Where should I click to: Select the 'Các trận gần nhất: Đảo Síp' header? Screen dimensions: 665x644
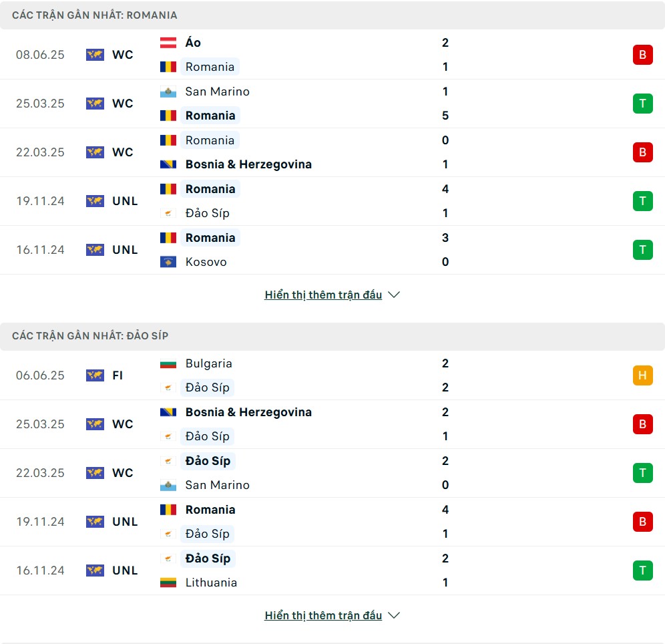[332, 336]
